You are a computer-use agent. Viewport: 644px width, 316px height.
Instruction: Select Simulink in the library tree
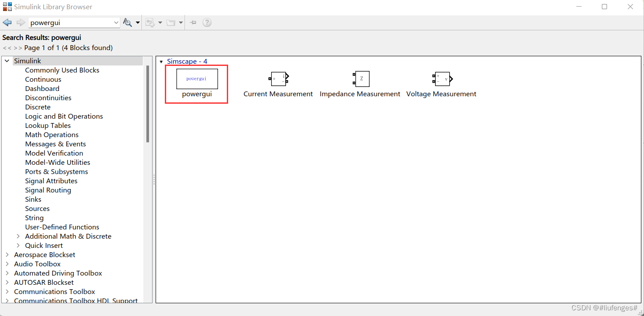point(27,61)
